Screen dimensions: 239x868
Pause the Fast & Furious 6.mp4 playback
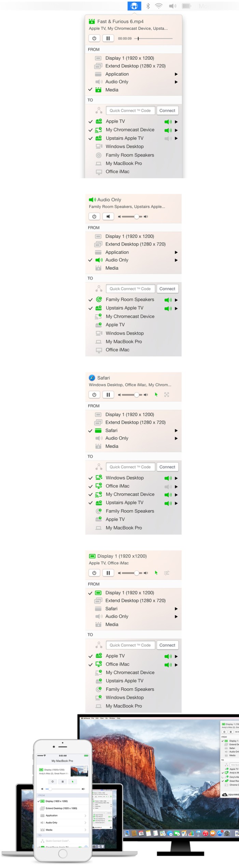pos(108,38)
